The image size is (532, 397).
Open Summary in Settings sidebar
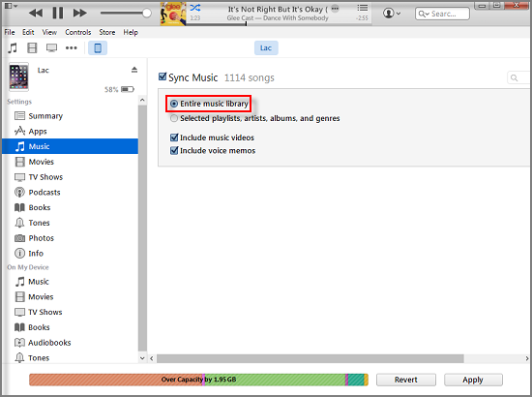[70, 116]
